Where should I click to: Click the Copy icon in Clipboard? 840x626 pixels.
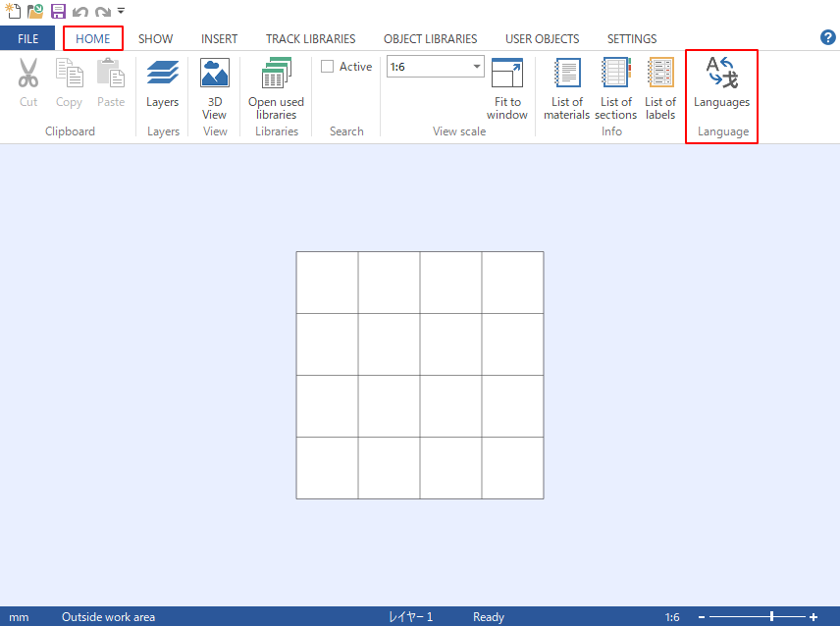pos(69,73)
